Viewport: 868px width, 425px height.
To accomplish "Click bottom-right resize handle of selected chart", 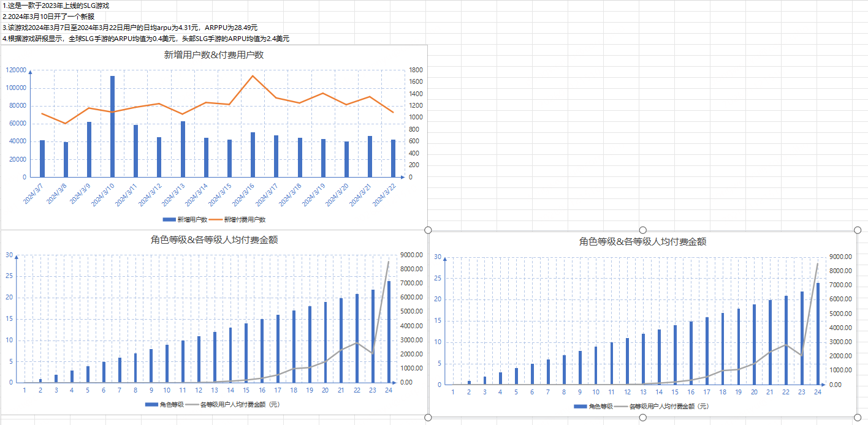I will pyautogui.click(x=857, y=418).
